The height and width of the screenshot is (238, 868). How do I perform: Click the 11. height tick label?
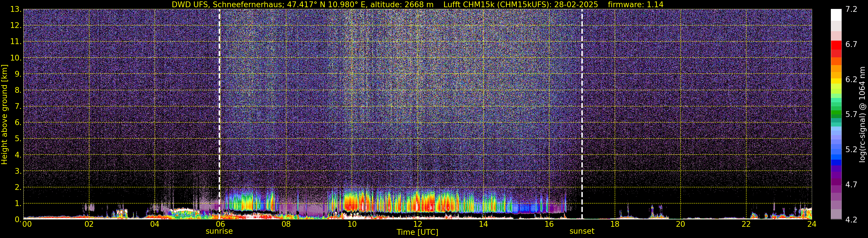click(x=16, y=42)
